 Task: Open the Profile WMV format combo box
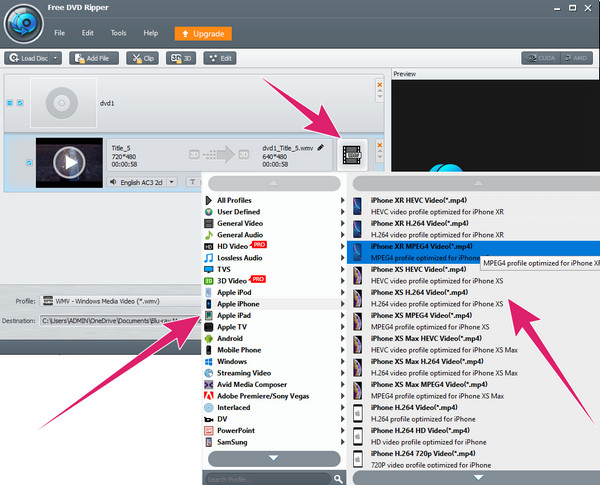coord(121,301)
